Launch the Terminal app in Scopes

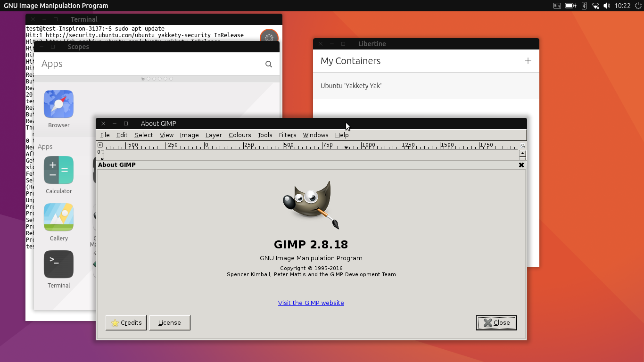coord(58,264)
